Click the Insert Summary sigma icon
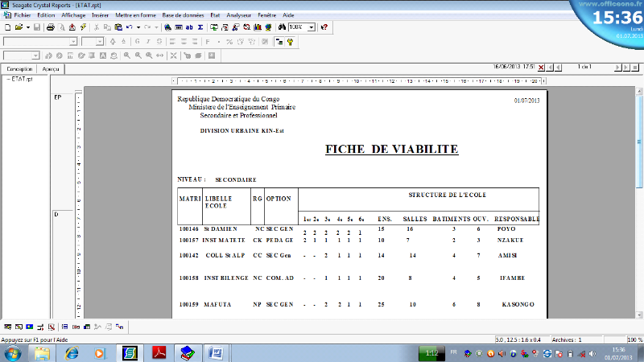 pos(200,27)
